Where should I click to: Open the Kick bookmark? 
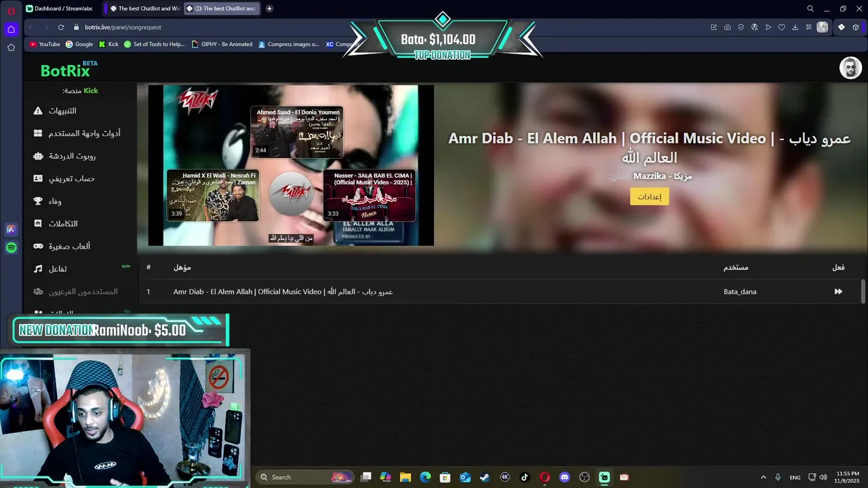click(x=108, y=44)
